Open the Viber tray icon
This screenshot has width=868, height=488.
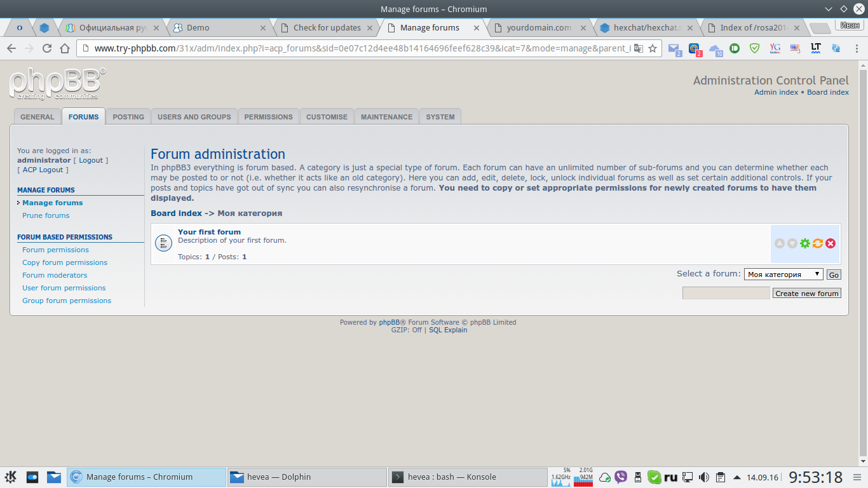click(x=621, y=477)
